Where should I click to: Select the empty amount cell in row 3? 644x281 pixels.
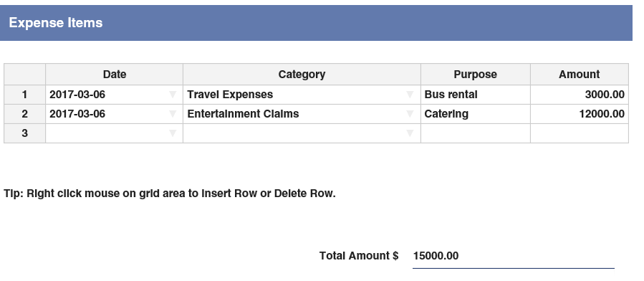coord(580,133)
